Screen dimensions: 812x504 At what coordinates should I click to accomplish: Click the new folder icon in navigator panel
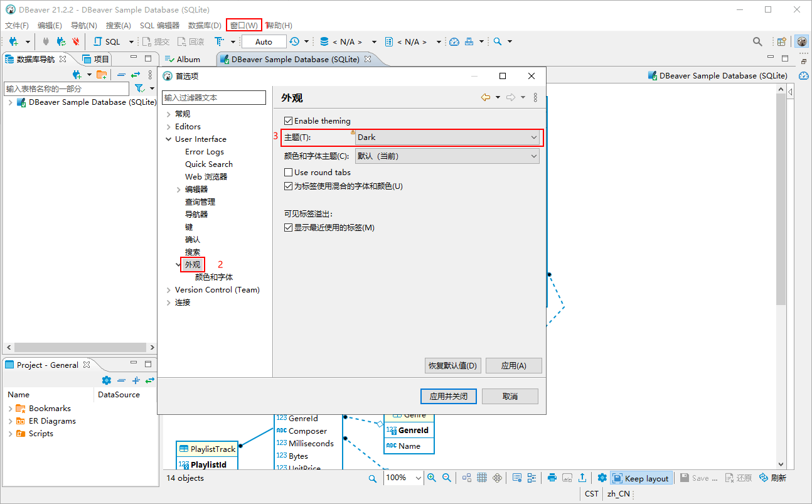pyautogui.click(x=101, y=75)
